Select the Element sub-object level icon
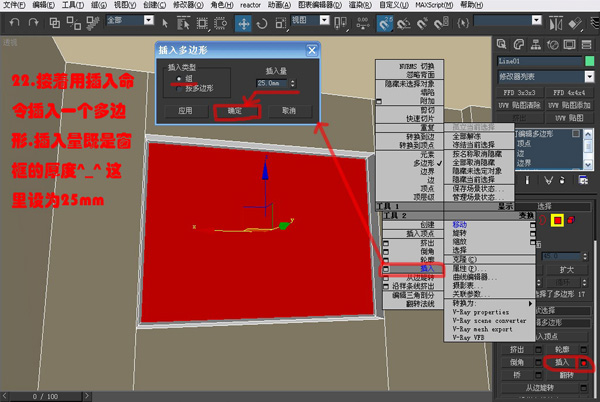The height and width of the screenshot is (402, 600). (571, 220)
